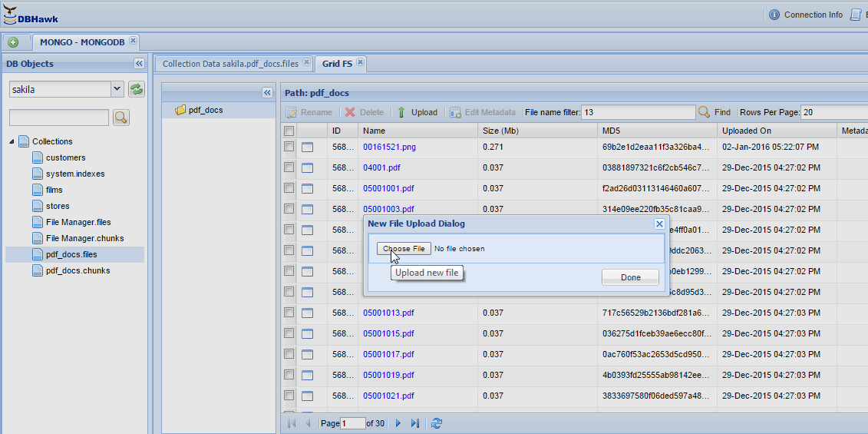Open the preview icon for 05001013.pdf
The image size is (868, 434).
pos(307,313)
